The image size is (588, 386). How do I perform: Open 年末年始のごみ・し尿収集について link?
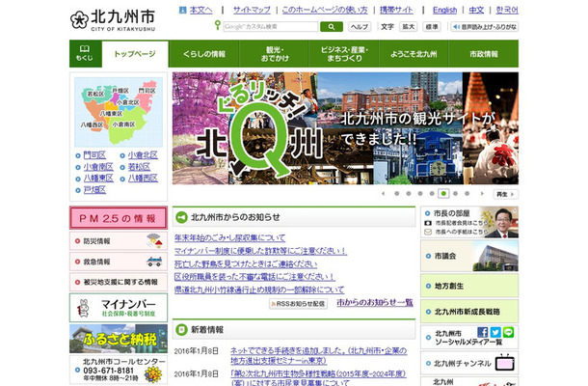pyautogui.click(x=229, y=238)
